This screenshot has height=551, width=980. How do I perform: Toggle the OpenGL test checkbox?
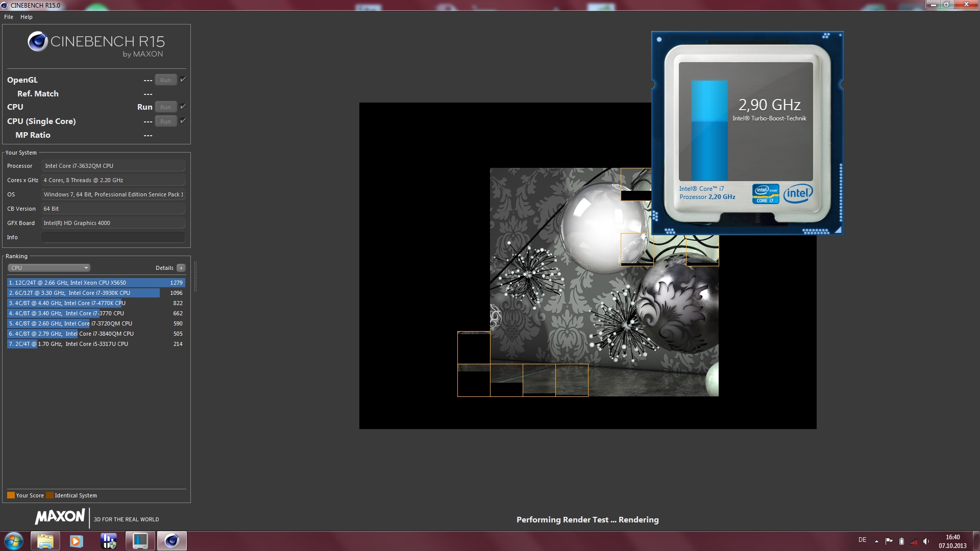tap(183, 80)
